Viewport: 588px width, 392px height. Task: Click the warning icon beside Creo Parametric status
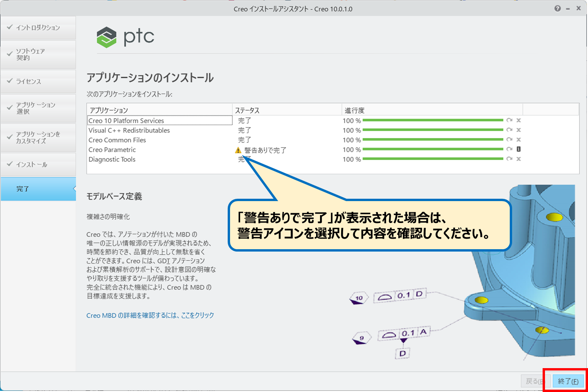click(238, 150)
